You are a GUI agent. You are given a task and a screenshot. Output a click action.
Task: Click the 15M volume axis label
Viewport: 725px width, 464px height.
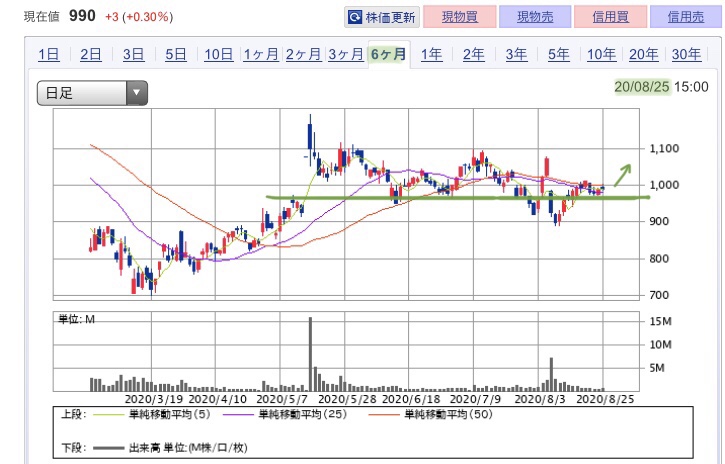tap(660, 321)
